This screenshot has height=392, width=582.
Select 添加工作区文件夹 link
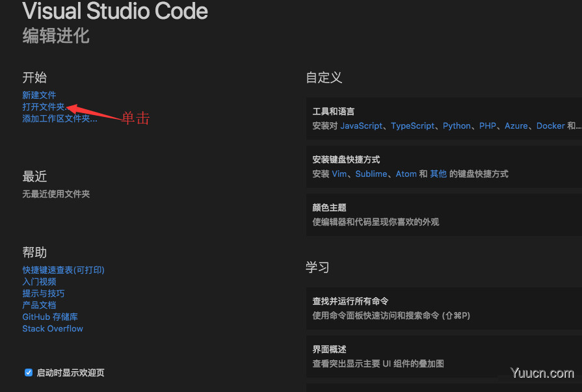[59, 118]
